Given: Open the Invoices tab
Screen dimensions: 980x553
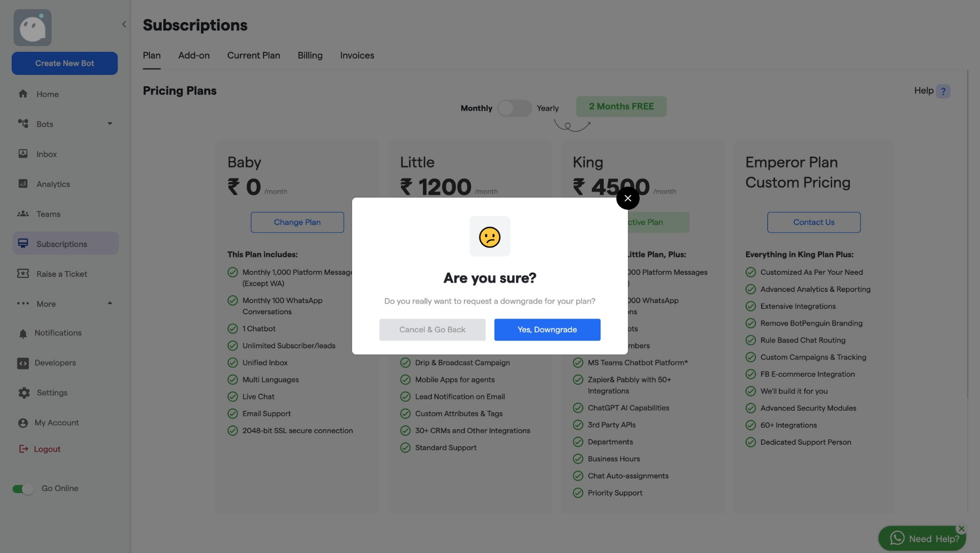Looking at the screenshot, I should coord(357,55).
